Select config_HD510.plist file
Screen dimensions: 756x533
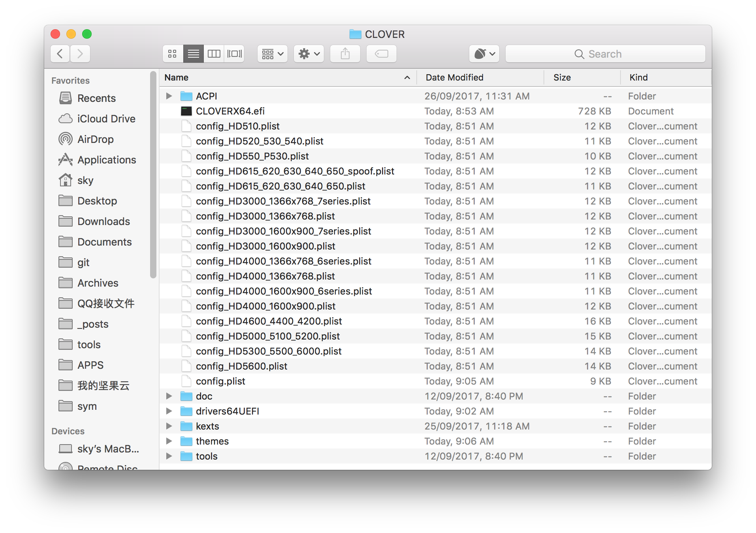[435, 126]
